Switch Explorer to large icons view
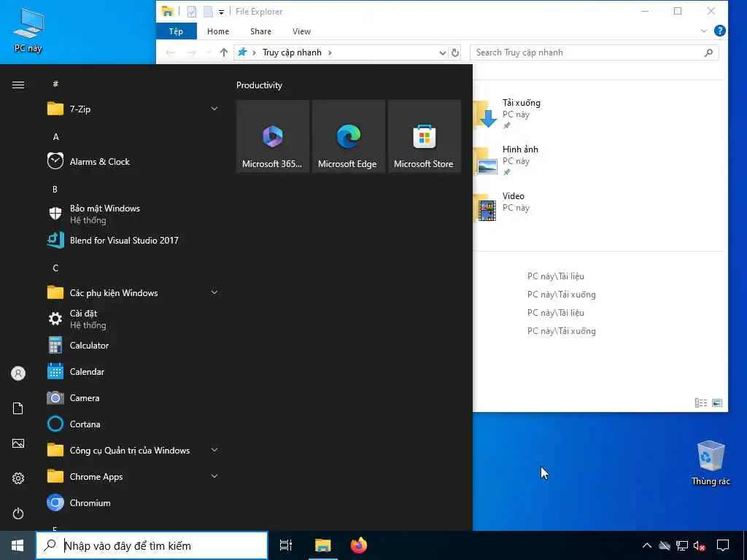Screen dimensions: 747x560 [x=717, y=402]
